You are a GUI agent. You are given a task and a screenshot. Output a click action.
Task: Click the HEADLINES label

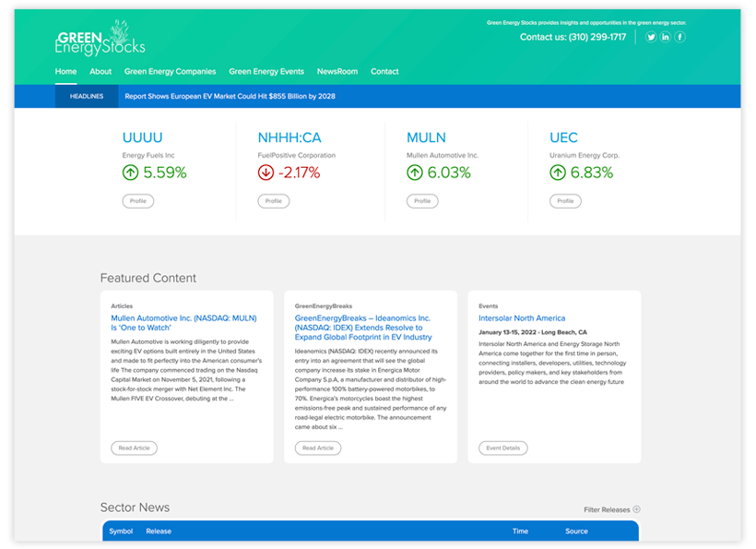coord(87,96)
